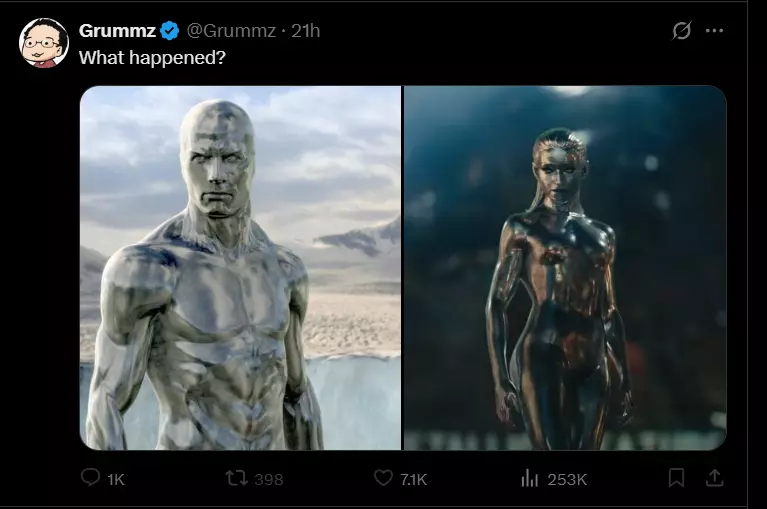
Task: Bookmark this post
Action: point(676,479)
